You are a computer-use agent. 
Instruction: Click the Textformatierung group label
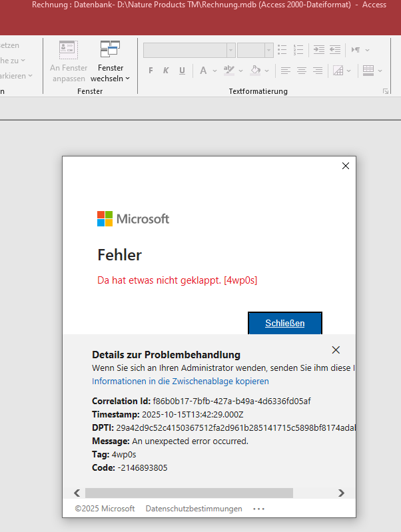(258, 91)
